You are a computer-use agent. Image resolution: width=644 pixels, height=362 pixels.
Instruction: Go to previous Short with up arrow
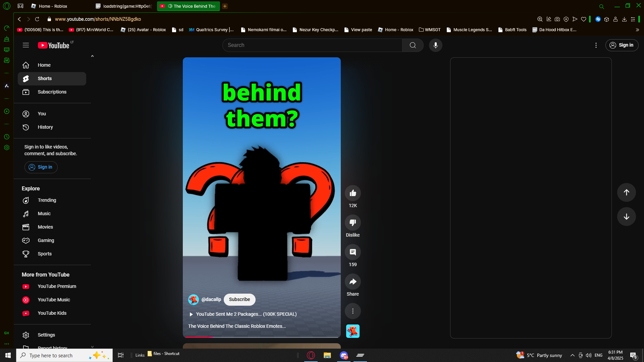626,192
